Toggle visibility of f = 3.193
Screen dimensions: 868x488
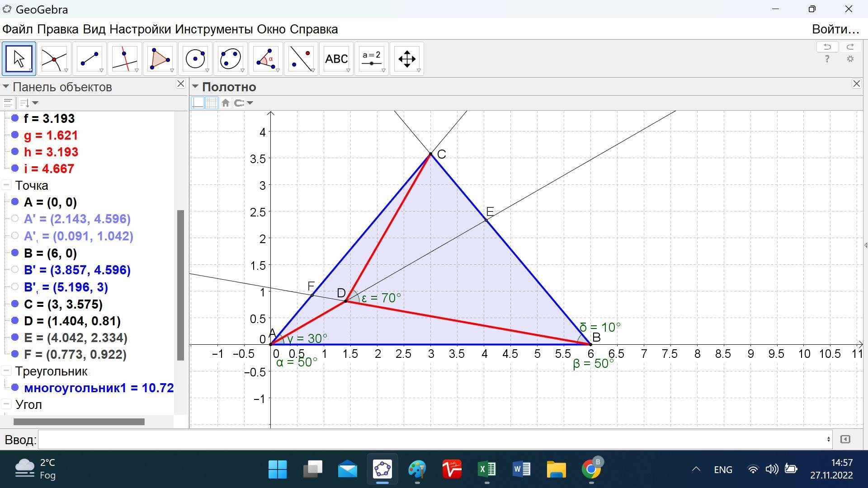coord(15,118)
